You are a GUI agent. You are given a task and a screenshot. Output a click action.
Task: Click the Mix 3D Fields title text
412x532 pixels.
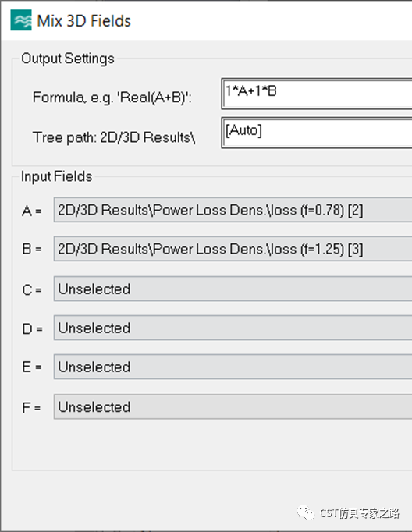click(83, 21)
